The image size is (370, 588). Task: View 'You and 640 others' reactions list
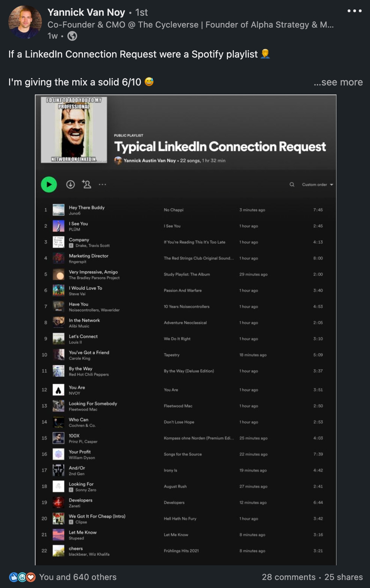coord(78,577)
